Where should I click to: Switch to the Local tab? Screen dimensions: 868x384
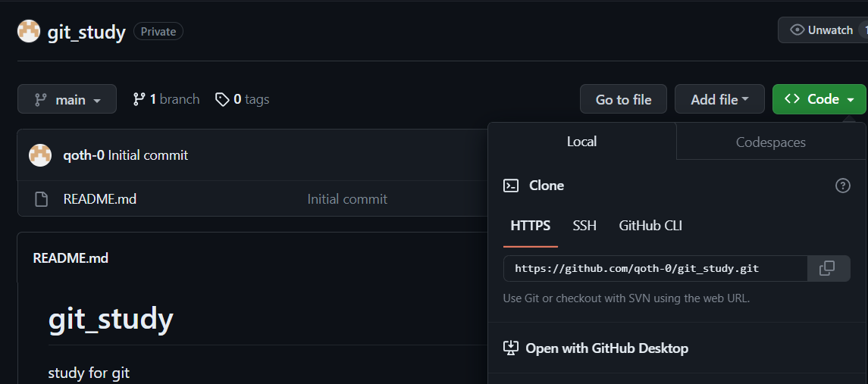581,142
